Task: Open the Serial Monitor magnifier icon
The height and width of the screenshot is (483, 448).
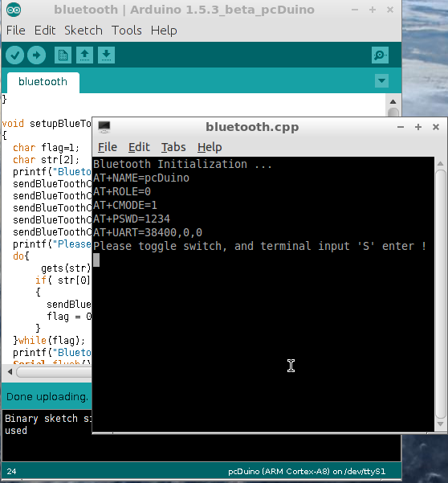Action: (380, 55)
